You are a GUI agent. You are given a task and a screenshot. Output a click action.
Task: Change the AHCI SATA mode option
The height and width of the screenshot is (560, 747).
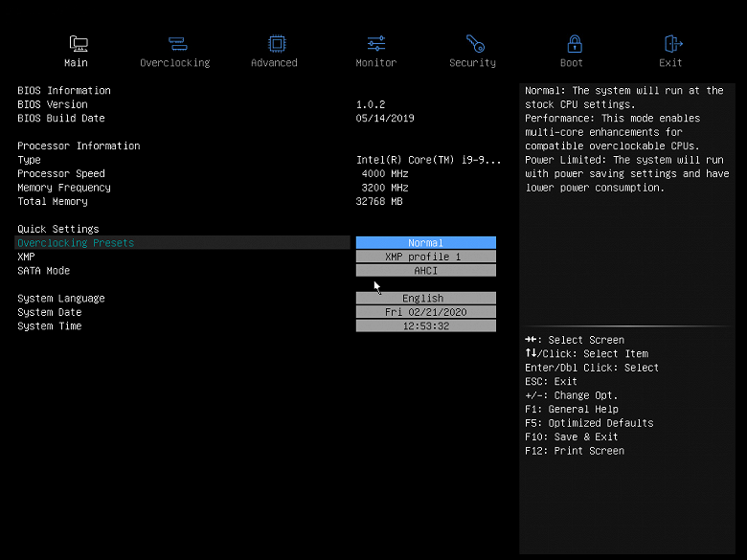click(425, 271)
